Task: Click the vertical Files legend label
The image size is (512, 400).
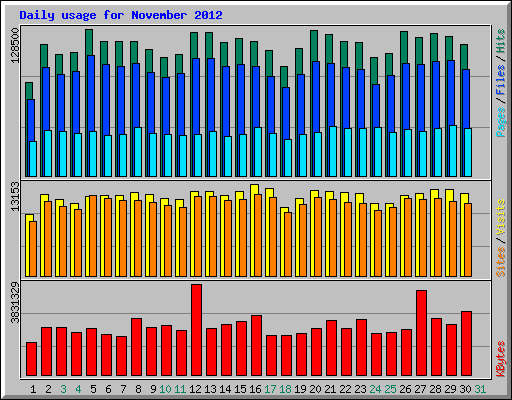Action: click(501, 80)
